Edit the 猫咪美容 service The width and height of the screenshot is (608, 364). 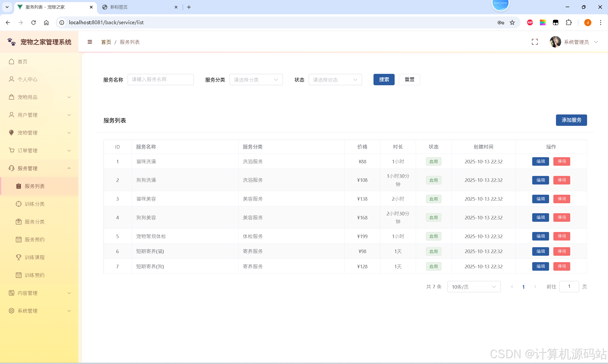[540, 199]
